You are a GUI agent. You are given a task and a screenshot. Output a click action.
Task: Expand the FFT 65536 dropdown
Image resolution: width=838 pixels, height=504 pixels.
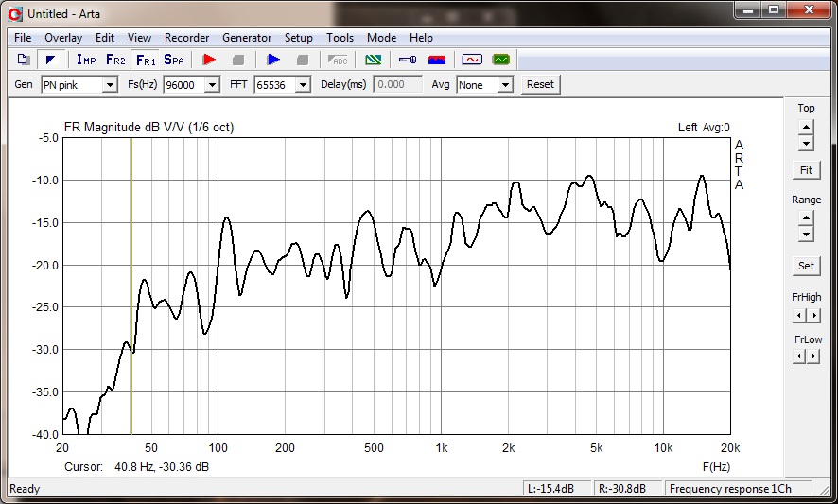pyautogui.click(x=303, y=85)
